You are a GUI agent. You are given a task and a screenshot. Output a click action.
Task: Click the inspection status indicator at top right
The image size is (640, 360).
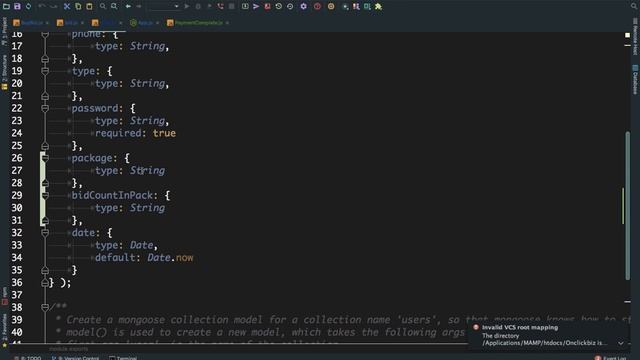pyautogui.click(x=627, y=35)
